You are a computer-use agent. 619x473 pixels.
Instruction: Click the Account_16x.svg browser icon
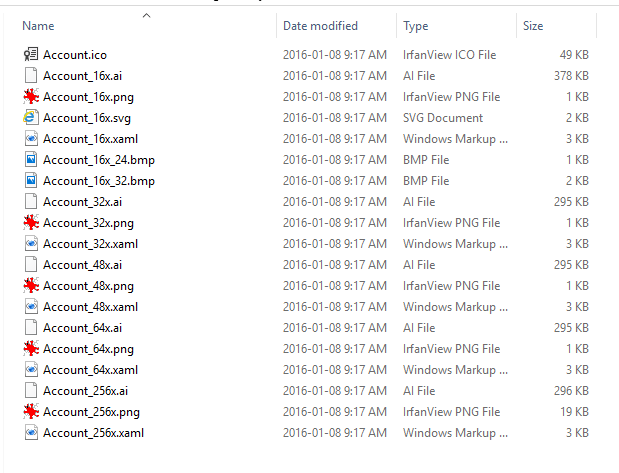[31, 117]
